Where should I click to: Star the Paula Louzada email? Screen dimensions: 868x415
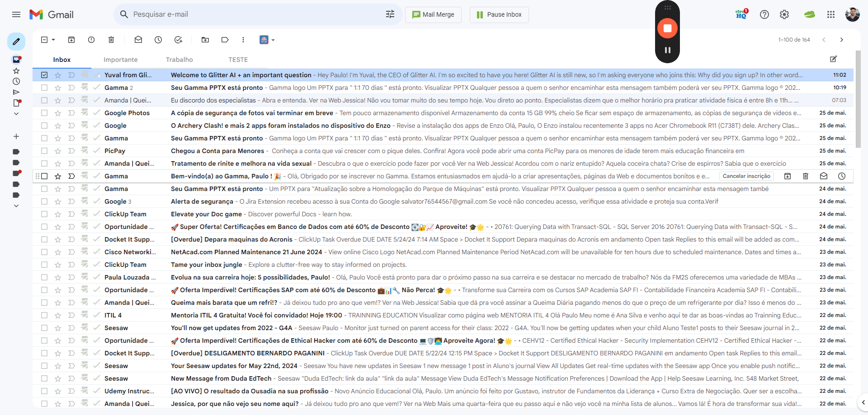point(58,277)
